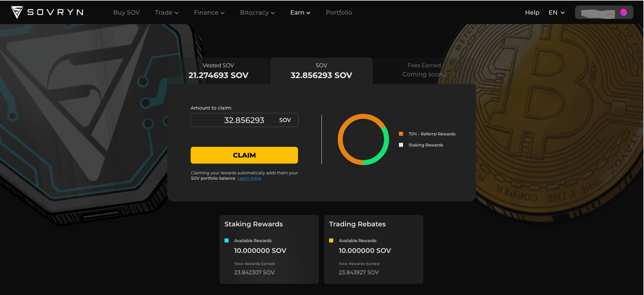
Task: Click the Staking Rewards card title
Action: tap(254, 224)
